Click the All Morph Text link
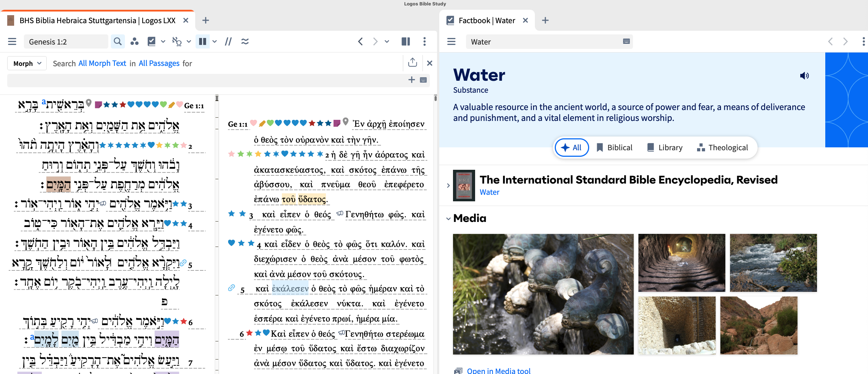Screen dimensions: 868x374 pyautogui.click(x=102, y=63)
